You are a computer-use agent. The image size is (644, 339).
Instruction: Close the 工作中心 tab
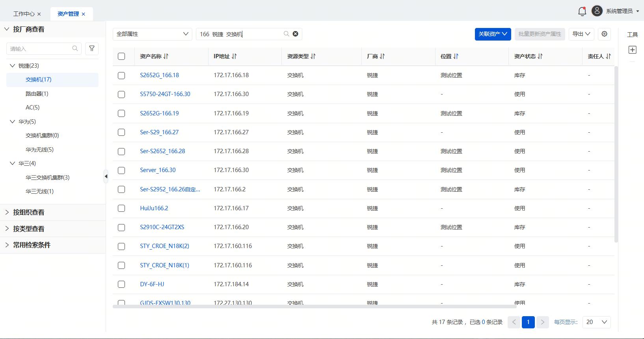39,14
